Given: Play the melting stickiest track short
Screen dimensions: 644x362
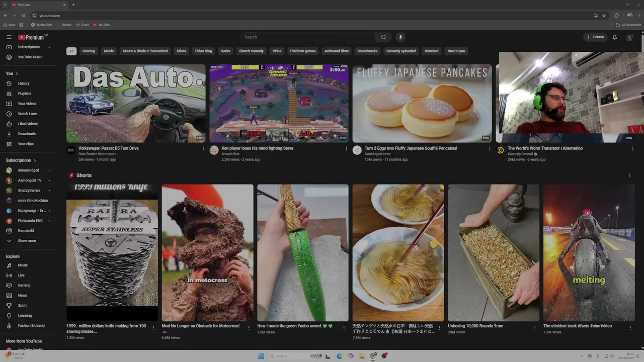Looking at the screenshot, I should coord(589,253).
